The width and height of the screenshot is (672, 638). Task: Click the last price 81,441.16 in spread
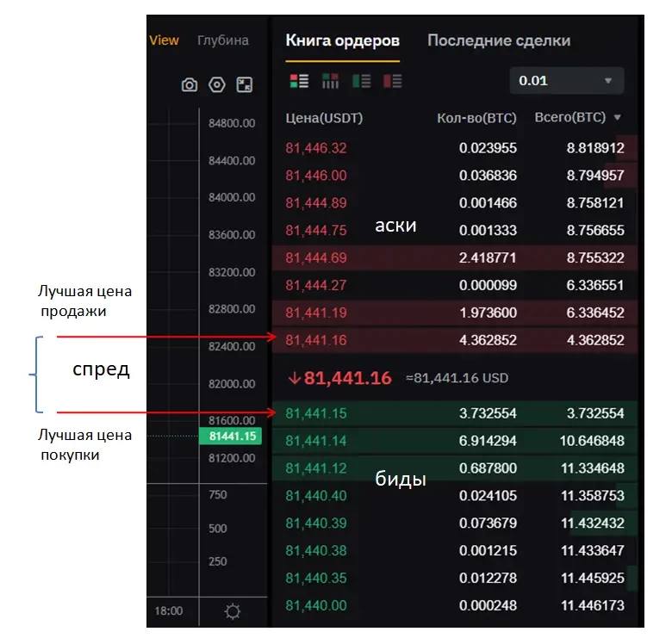click(x=347, y=378)
